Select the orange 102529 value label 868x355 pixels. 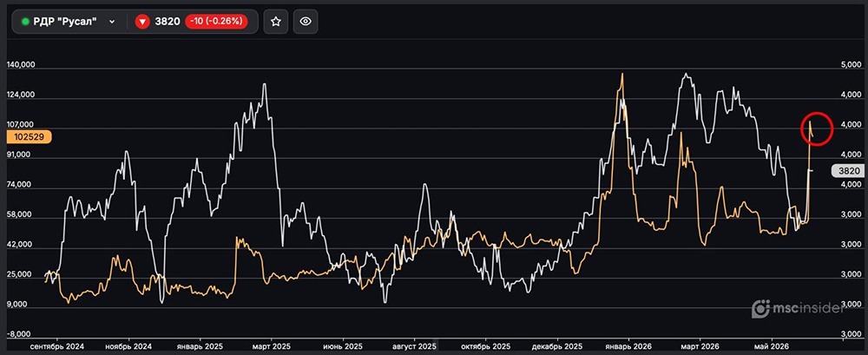(x=29, y=137)
